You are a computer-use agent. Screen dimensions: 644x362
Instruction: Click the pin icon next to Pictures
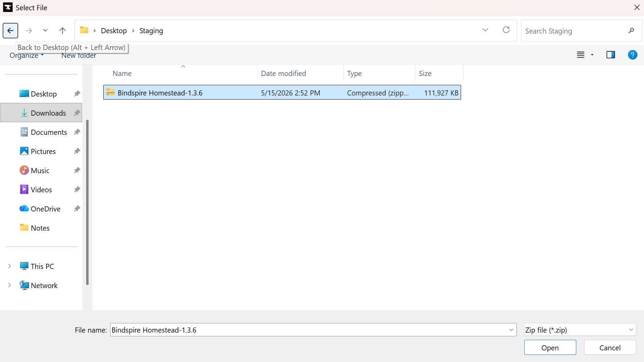(x=77, y=151)
